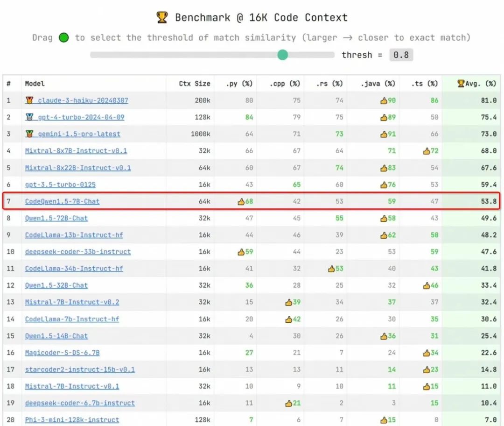Open the claude-3-haiku-20240307 model link
Screen dimensions: 504x426
[83, 100]
